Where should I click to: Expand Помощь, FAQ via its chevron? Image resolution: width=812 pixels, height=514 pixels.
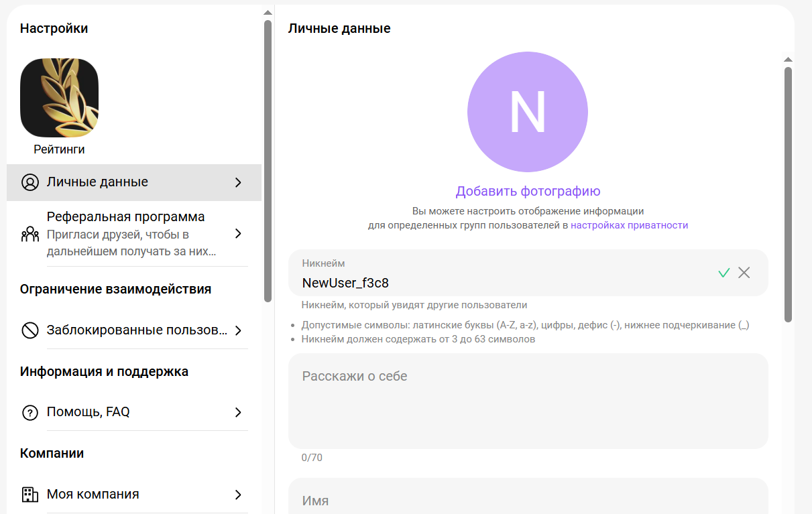point(238,413)
